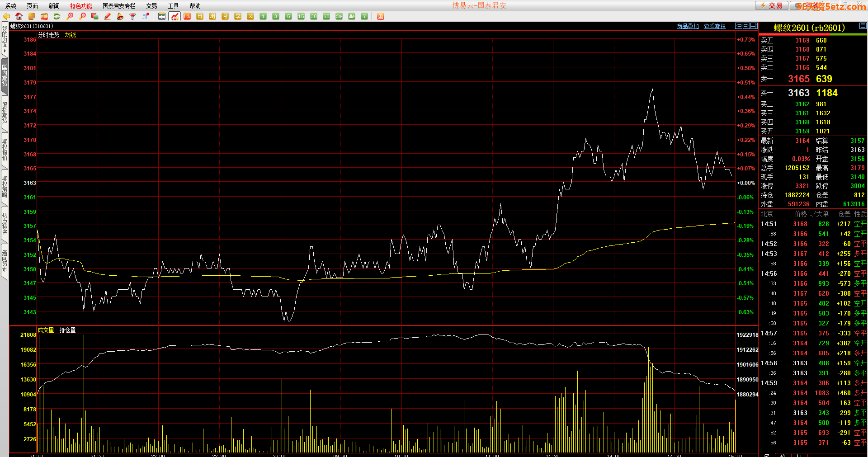Screen dimensions: 868x457
Task: Click the back arrow toolbar icon
Action: pos(6,16)
